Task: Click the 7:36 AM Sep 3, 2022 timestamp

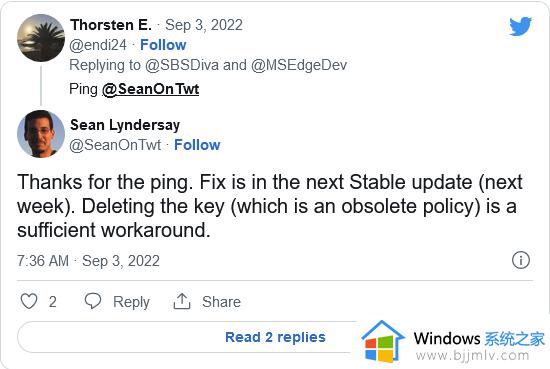Action: (88, 261)
